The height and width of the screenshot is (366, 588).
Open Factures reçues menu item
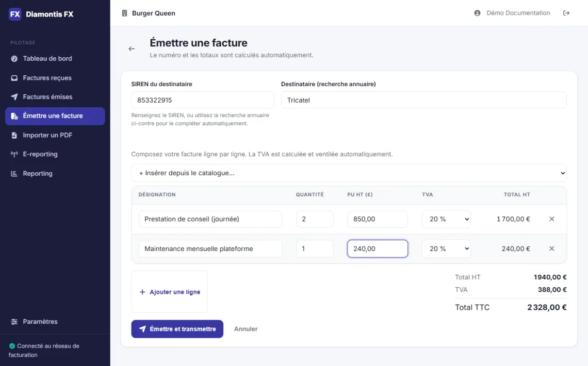[x=55, y=78]
